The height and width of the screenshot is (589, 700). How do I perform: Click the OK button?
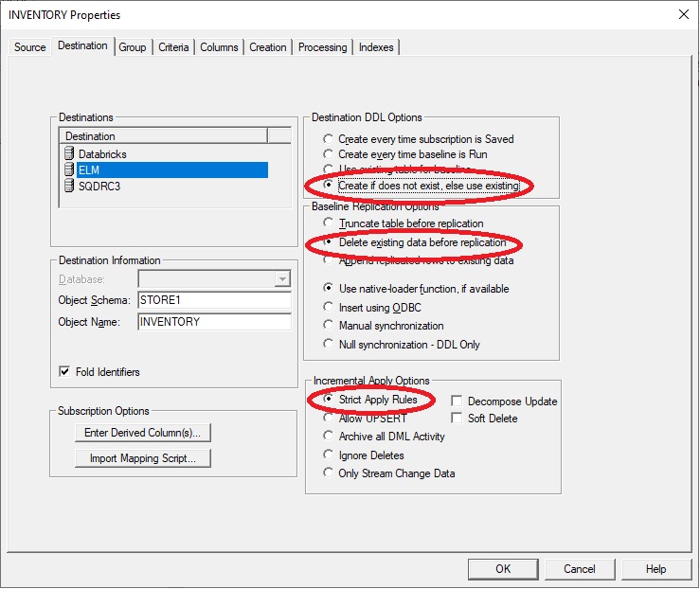pyautogui.click(x=503, y=569)
